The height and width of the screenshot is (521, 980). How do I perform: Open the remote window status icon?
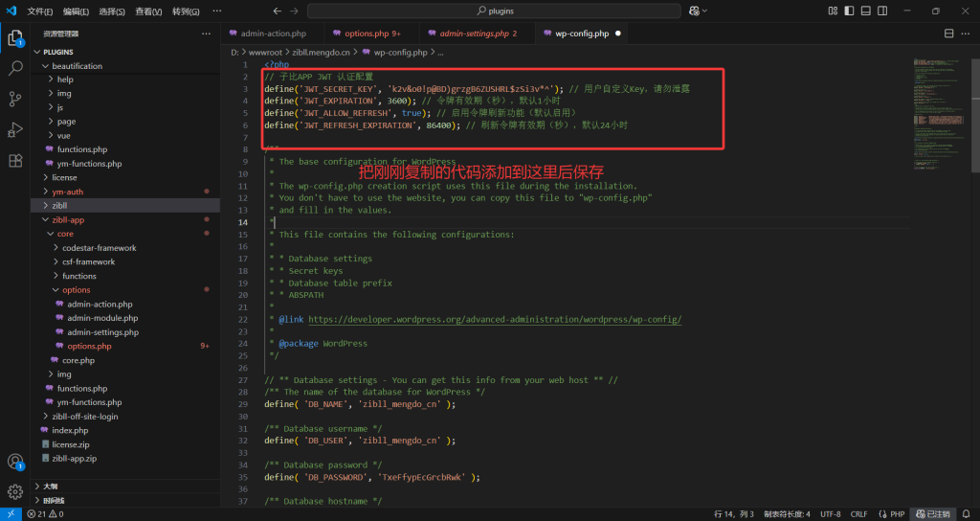[x=11, y=514]
